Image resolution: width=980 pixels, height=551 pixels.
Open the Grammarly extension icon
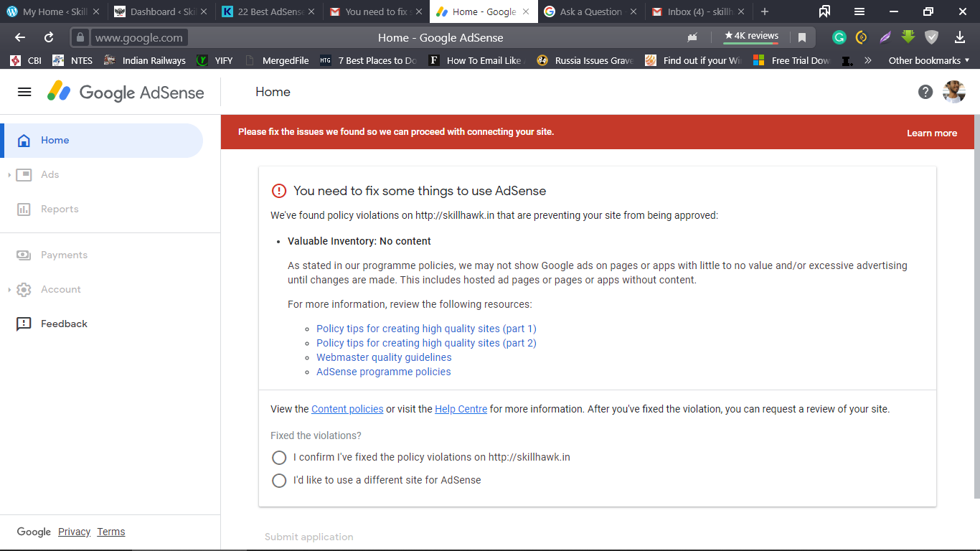pos(839,37)
